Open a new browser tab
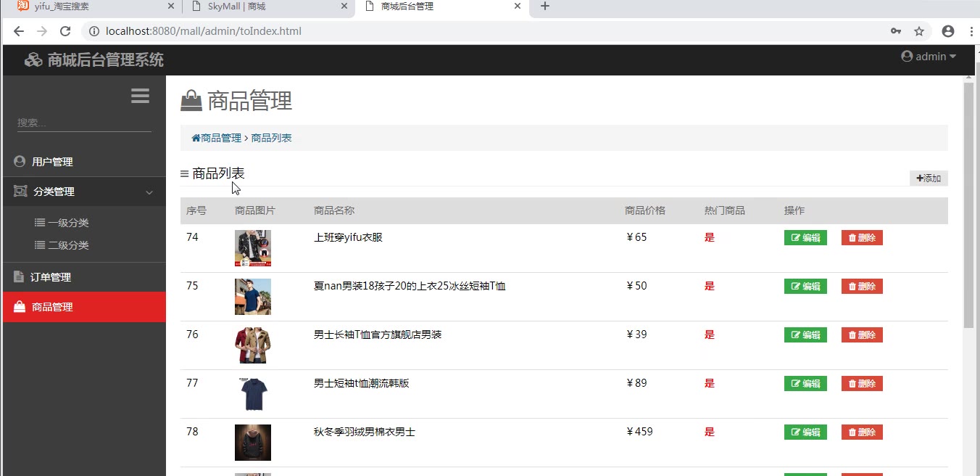 (x=545, y=7)
